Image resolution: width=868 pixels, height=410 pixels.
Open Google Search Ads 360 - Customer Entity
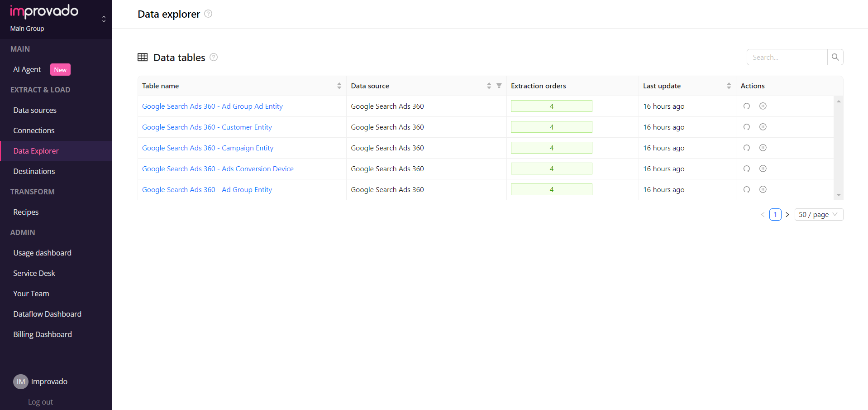[x=207, y=127]
